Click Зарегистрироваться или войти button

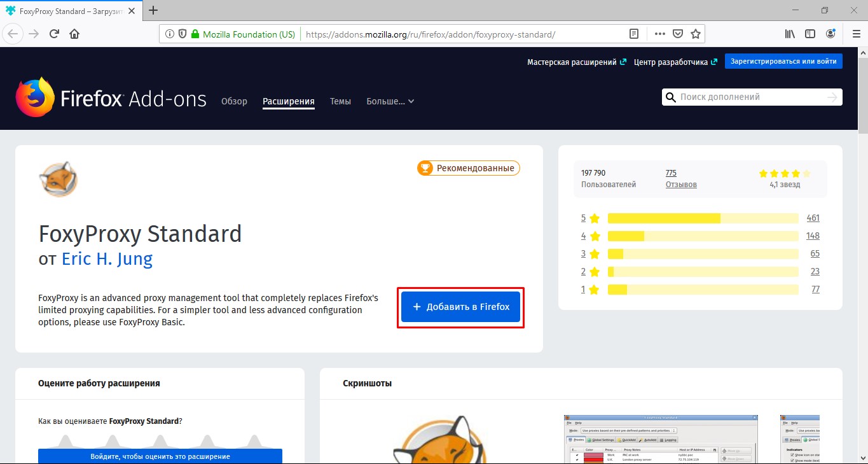point(783,61)
